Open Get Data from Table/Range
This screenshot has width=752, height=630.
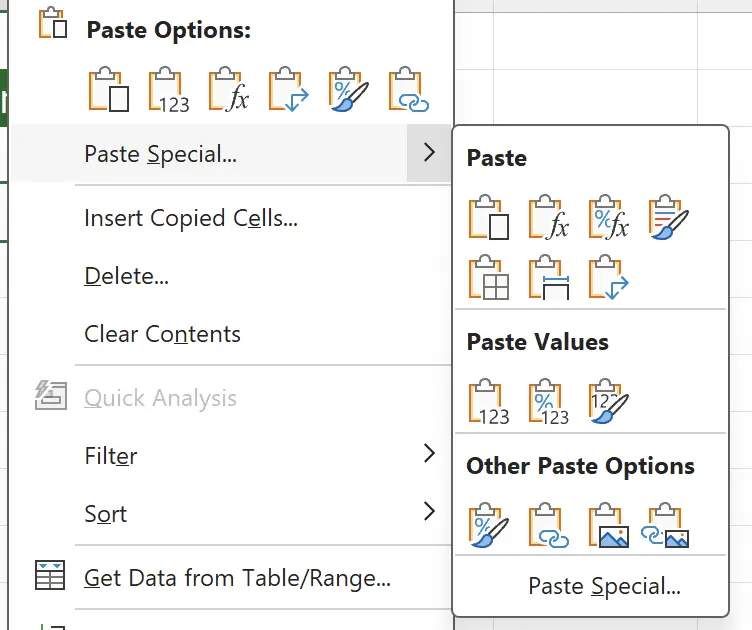[x=237, y=577]
